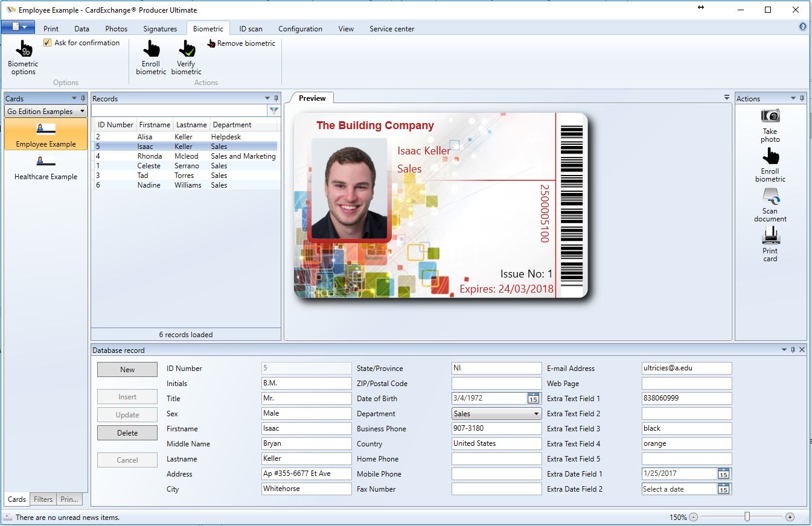Open the View ribbon tab
The image size is (812, 526).
click(346, 28)
